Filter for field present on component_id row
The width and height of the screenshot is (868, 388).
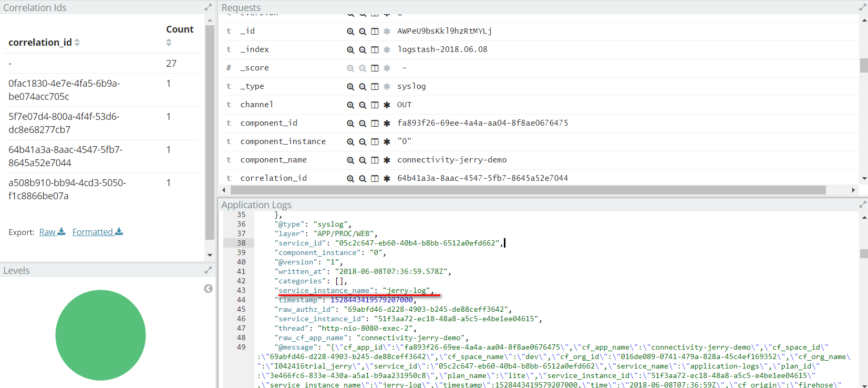point(387,124)
